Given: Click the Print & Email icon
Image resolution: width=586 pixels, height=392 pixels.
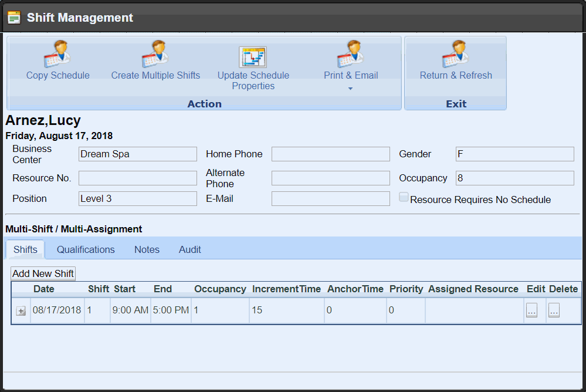Looking at the screenshot, I should tap(351, 54).
